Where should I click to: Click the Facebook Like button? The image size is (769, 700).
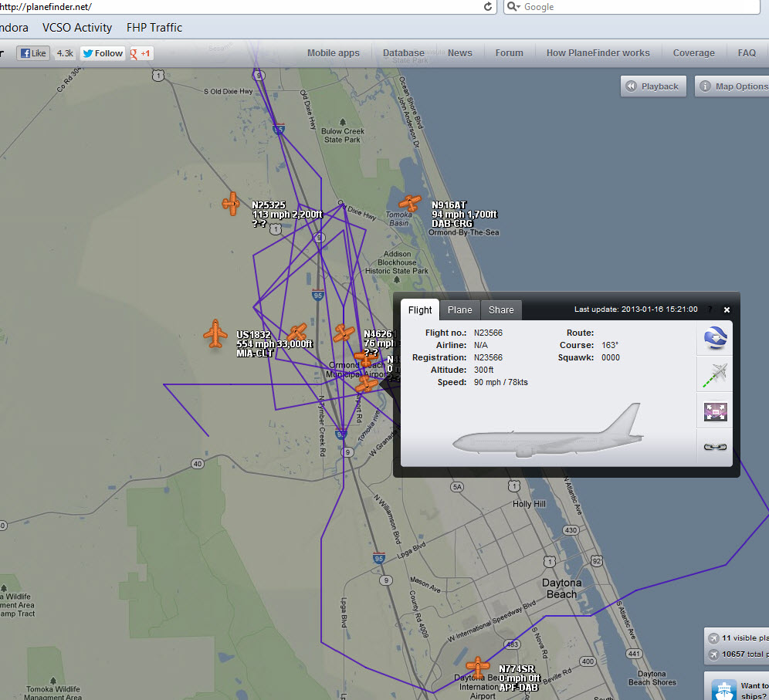(34, 53)
